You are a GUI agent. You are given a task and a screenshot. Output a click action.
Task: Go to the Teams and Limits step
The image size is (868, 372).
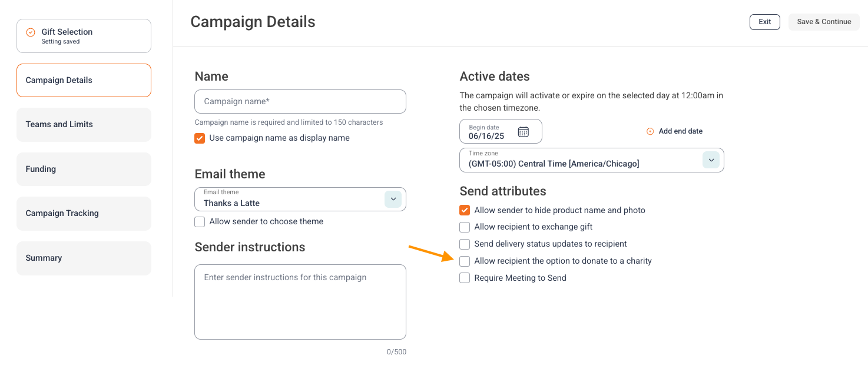tap(84, 125)
